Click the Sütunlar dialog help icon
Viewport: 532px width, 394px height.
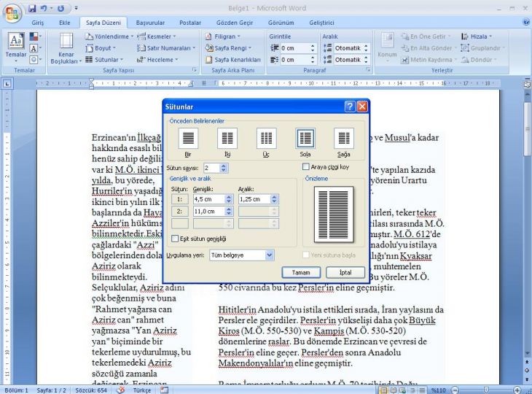click(x=350, y=107)
